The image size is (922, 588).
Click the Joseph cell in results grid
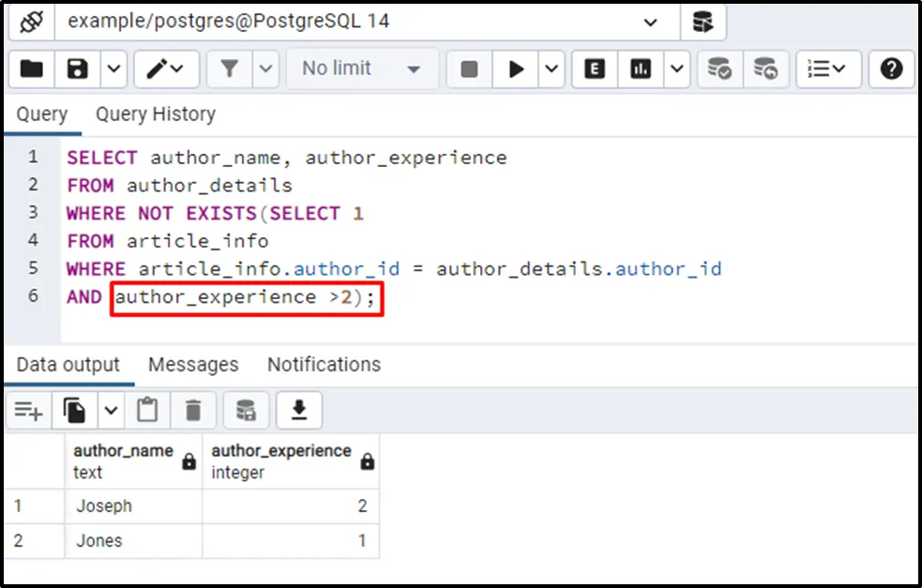pos(104,506)
